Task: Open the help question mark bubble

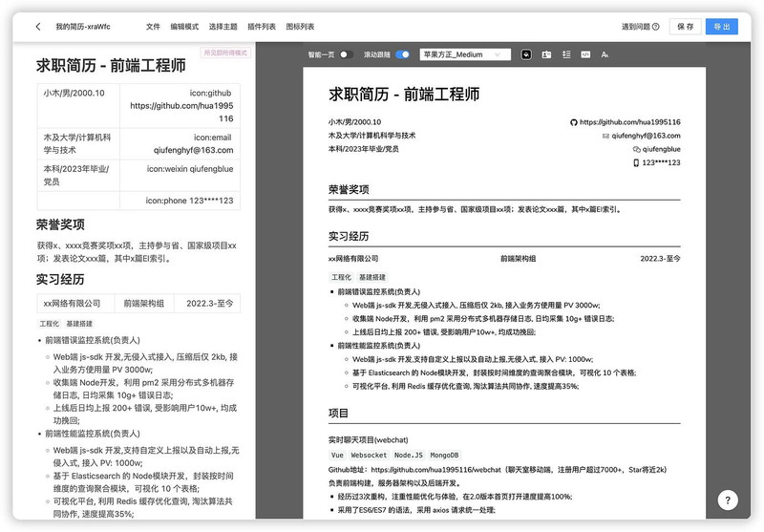Action: coord(728,500)
